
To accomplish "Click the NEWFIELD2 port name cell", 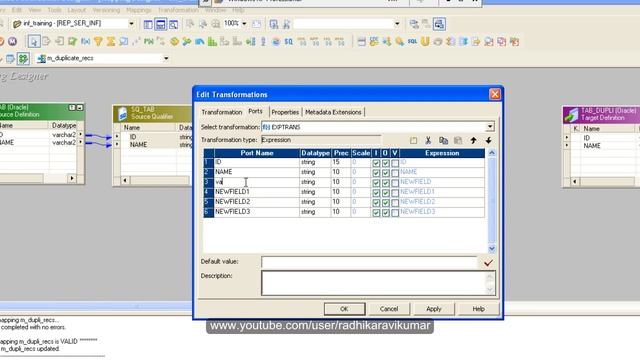I will (x=257, y=202).
